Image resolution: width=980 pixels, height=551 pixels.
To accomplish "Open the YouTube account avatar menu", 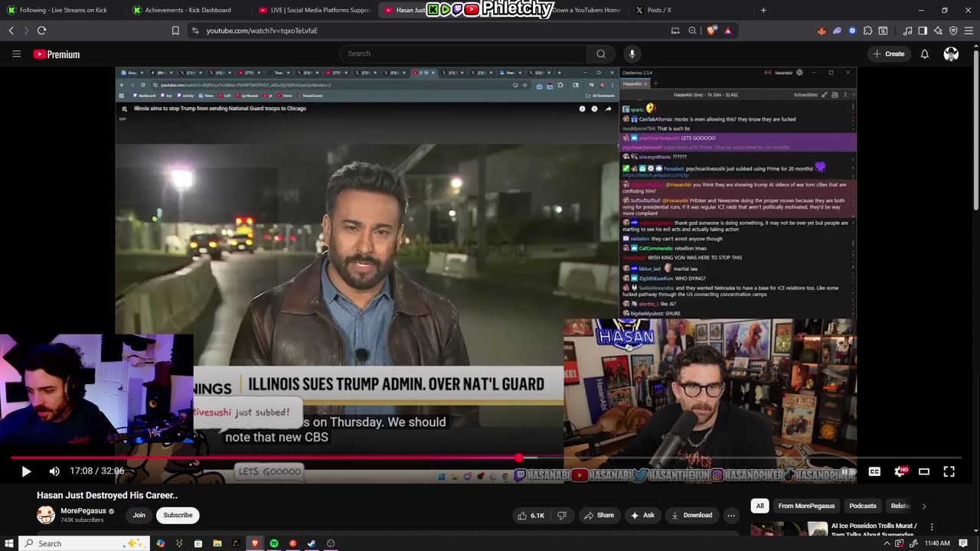I will [951, 54].
